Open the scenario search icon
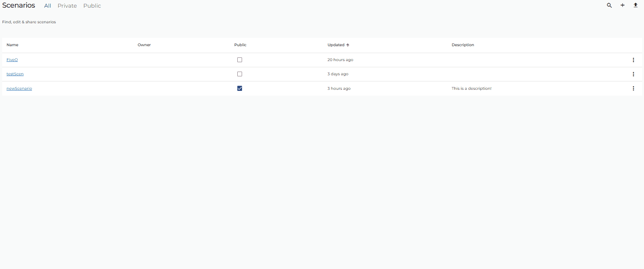Image resolution: width=644 pixels, height=269 pixels. click(x=609, y=5)
